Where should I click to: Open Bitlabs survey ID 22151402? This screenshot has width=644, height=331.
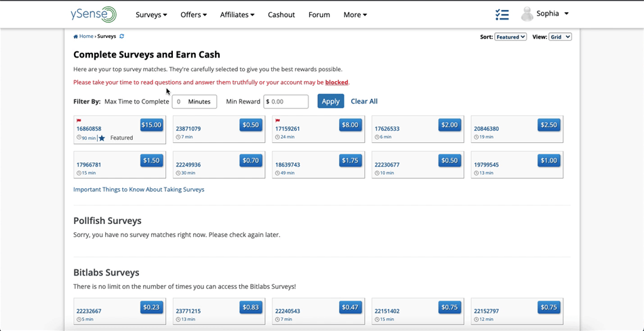(387, 311)
